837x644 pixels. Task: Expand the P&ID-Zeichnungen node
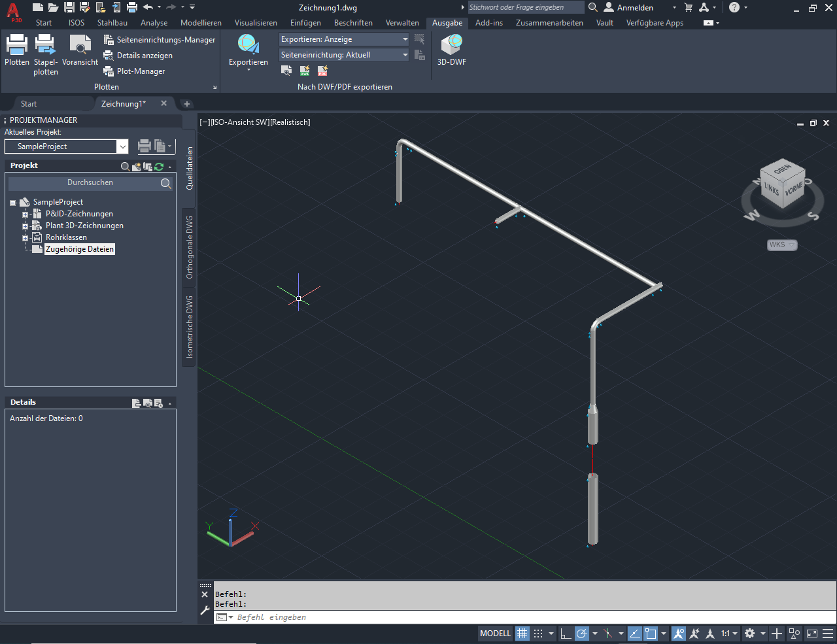25,214
